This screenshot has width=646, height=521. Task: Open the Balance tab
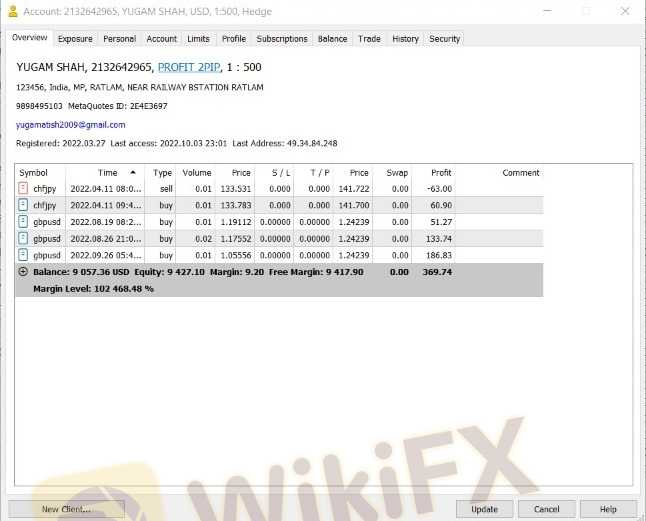[x=332, y=39]
